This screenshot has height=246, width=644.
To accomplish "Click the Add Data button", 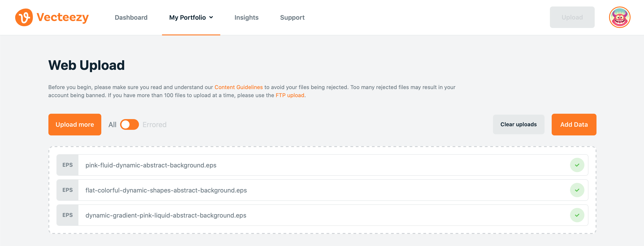I will tap(574, 124).
